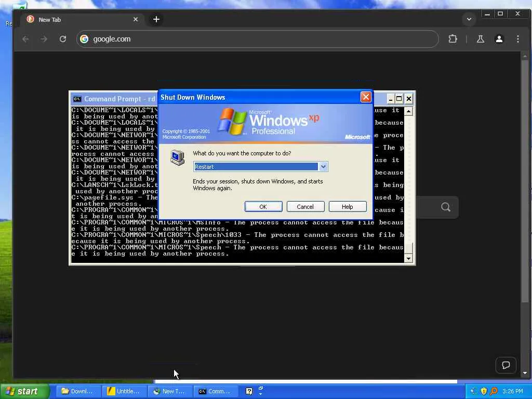
Task: Click the Google site icon in address bar
Action: 84,39
